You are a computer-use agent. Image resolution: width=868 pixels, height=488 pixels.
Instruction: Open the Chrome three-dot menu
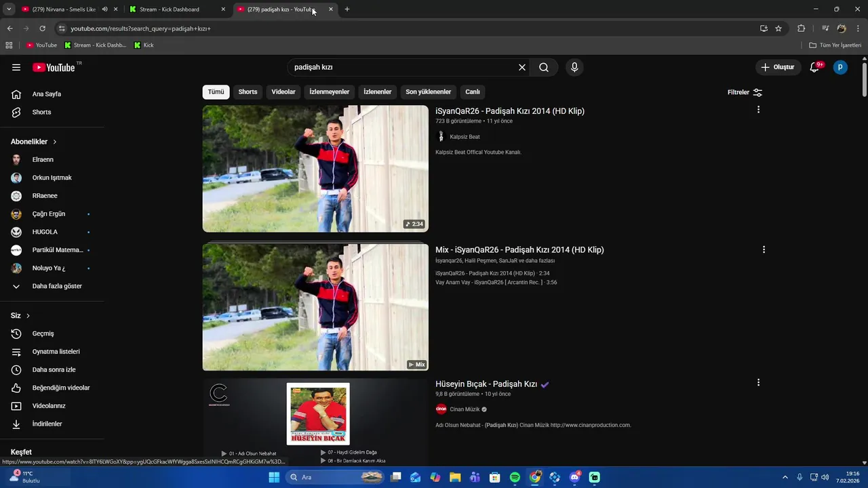(x=859, y=28)
